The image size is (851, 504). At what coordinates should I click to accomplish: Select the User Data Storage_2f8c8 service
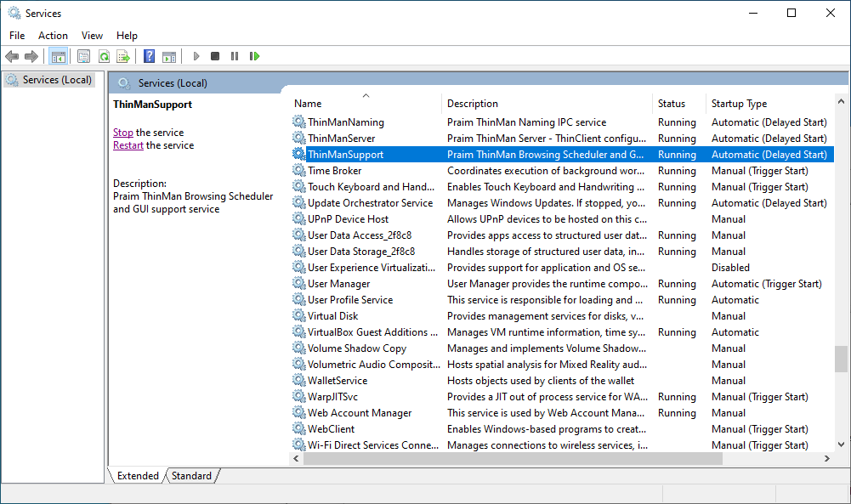(x=561, y=252)
